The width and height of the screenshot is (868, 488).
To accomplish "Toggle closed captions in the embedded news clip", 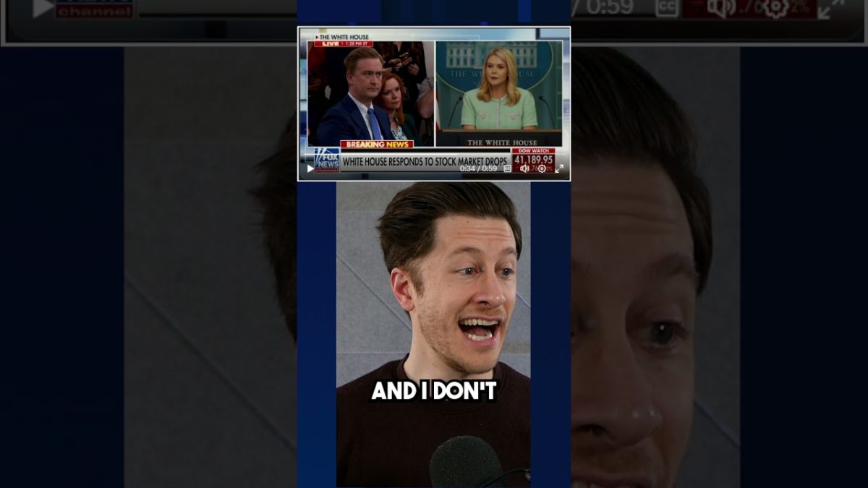I will [x=507, y=168].
